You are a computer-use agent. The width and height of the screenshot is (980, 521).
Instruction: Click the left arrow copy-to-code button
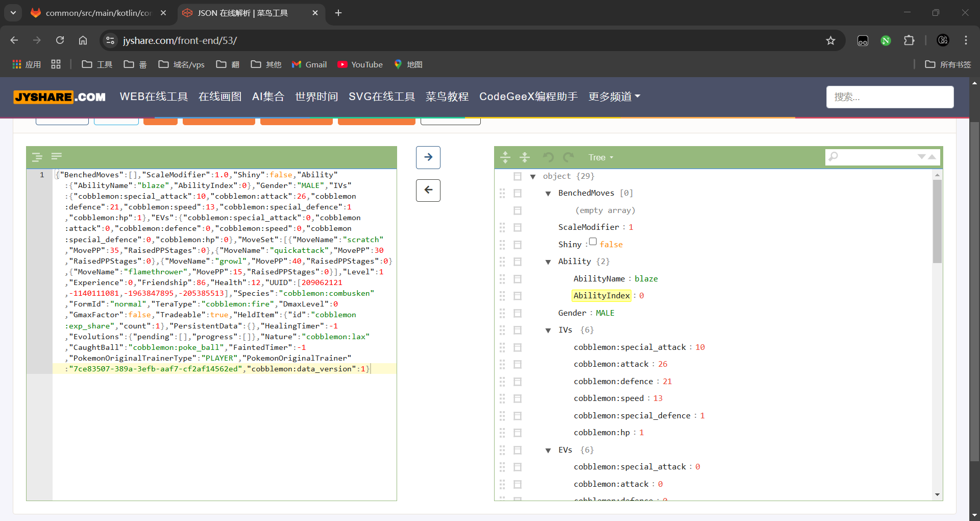click(x=428, y=190)
